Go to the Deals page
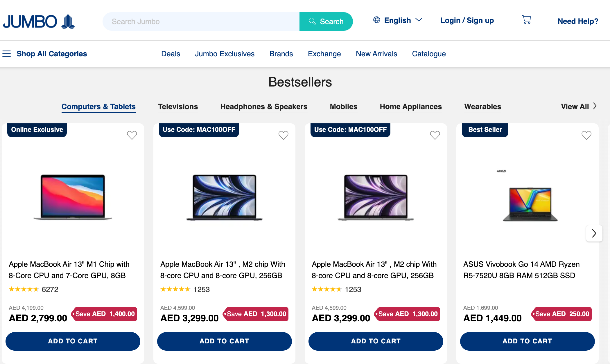This screenshot has height=364, width=610. pyautogui.click(x=171, y=54)
